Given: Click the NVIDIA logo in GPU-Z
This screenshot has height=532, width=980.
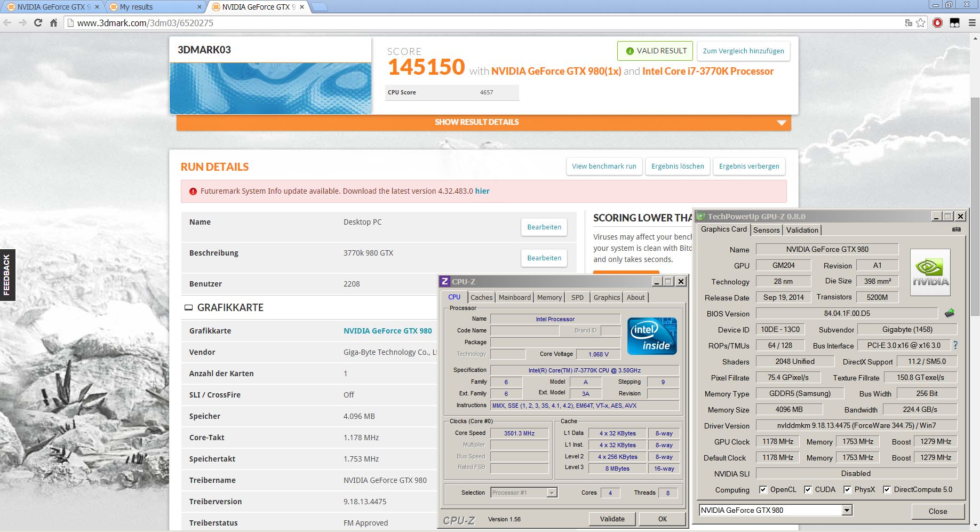Looking at the screenshot, I should coord(930,273).
